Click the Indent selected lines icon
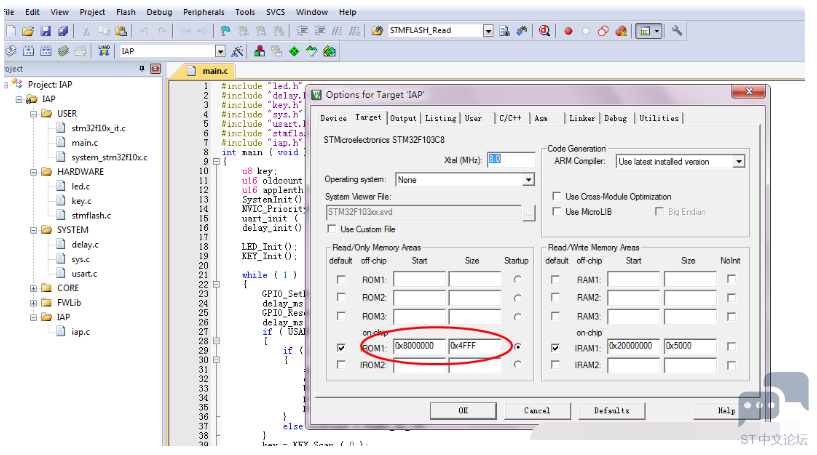The width and height of the screenshot is (817, 455). 302,31
